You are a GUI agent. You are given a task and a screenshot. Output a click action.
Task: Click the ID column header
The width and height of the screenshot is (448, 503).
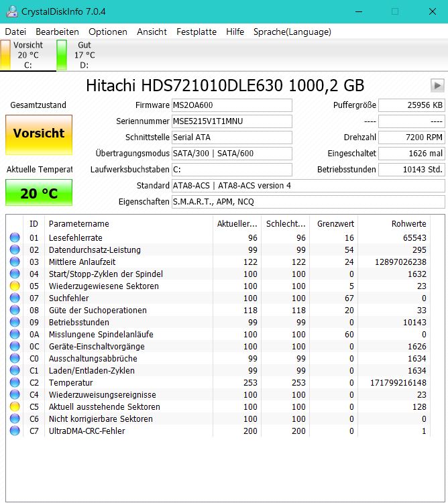[34, 223]
